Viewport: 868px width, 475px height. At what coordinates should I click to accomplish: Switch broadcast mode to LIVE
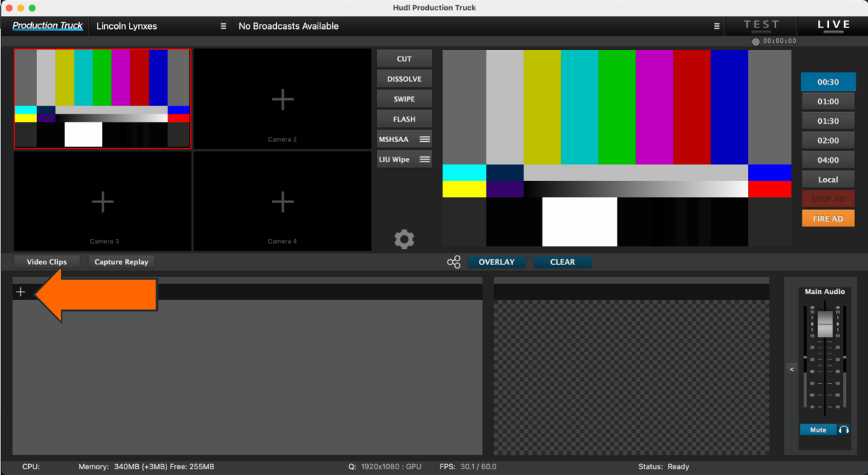(832, 24)
